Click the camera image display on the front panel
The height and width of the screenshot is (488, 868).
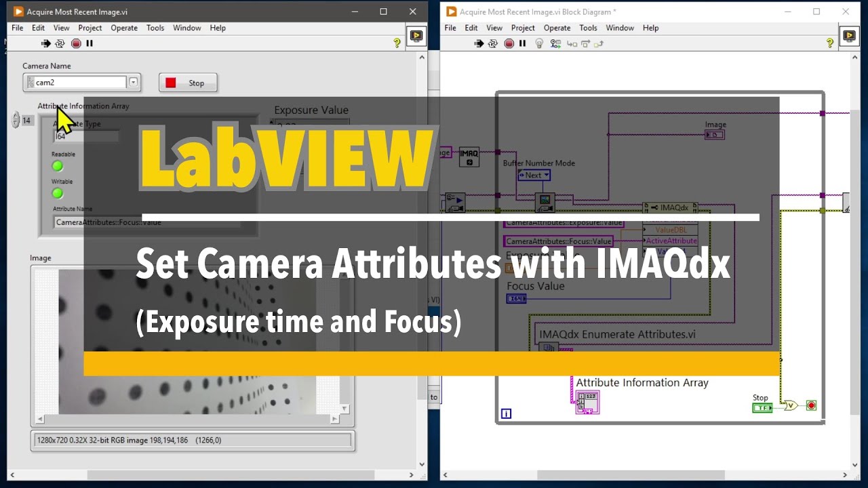pos(186,342)
